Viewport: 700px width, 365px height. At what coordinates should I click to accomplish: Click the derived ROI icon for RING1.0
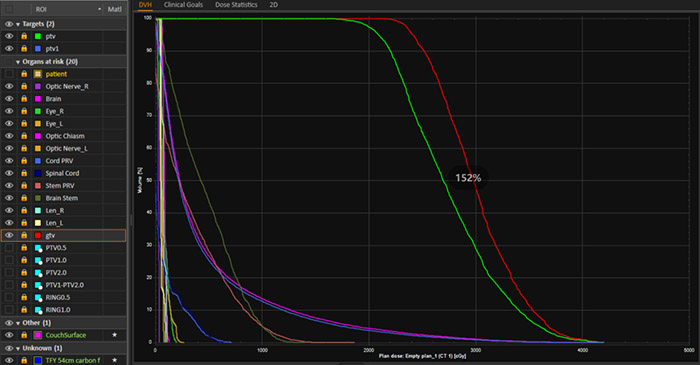coord(38,310)
